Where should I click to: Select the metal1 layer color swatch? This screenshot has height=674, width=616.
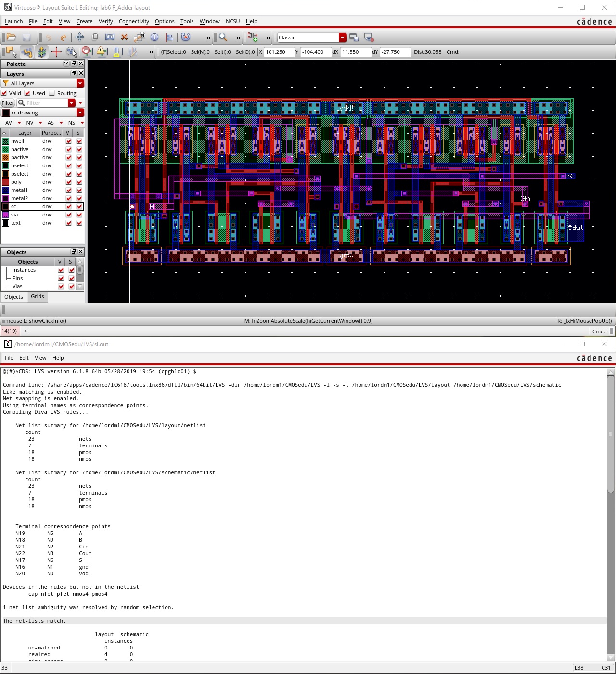click(6, 191)
